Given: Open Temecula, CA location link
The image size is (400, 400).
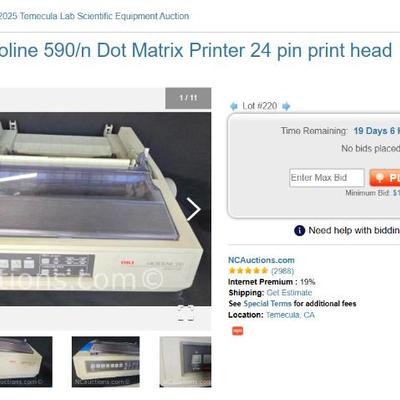Looking at the screenshot, I should tap(290, 315).
